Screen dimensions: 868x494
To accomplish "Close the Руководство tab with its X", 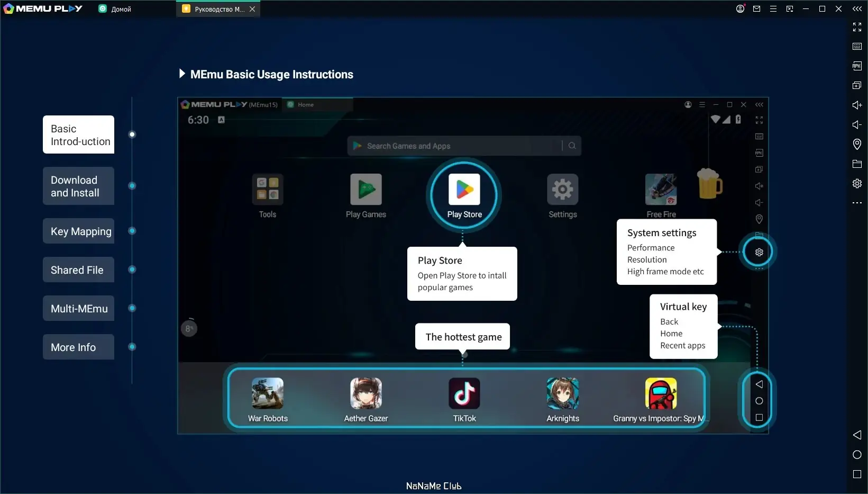I will pos(252,9).
